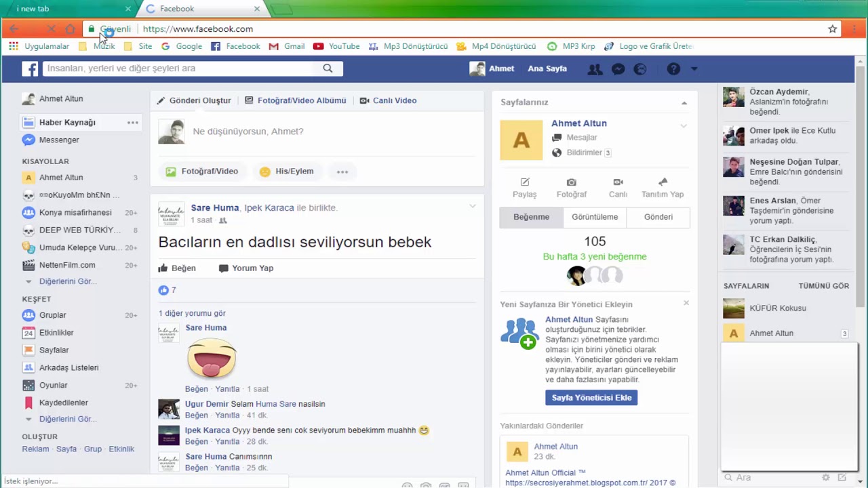The width and height of the screenshot is (868, 488).
Task: Click Beğen on Sare Huma's post
Action: [x=177, y=268]
